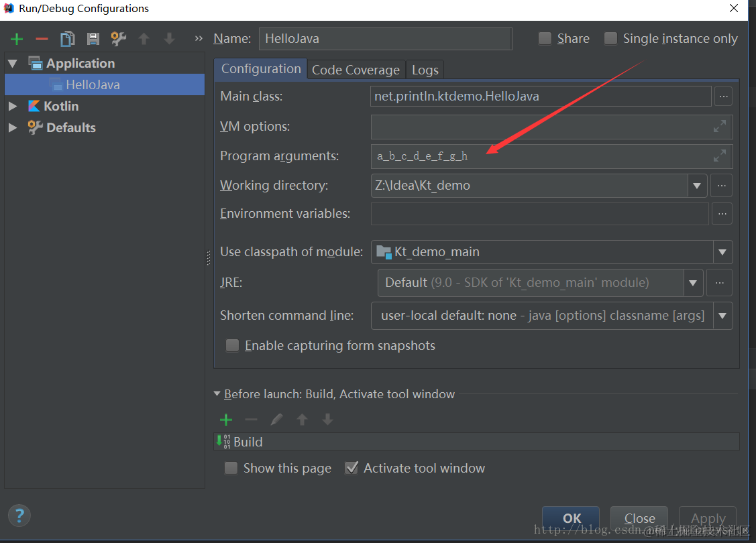Screen dimensions: 756x543
Task: Open the JRE dropdown
Action: (693, 283)
